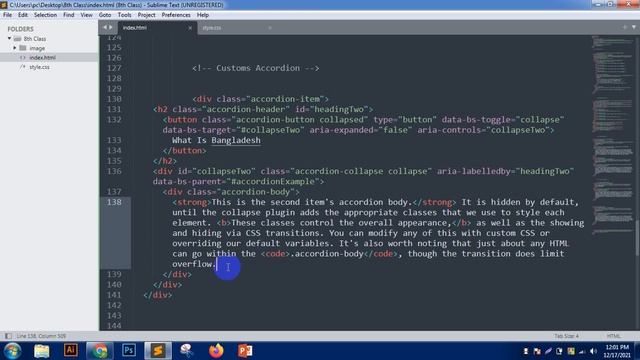Click the FOLDERS sidebar heading
This screenshot has width=640, height=360.
[20, 29]
